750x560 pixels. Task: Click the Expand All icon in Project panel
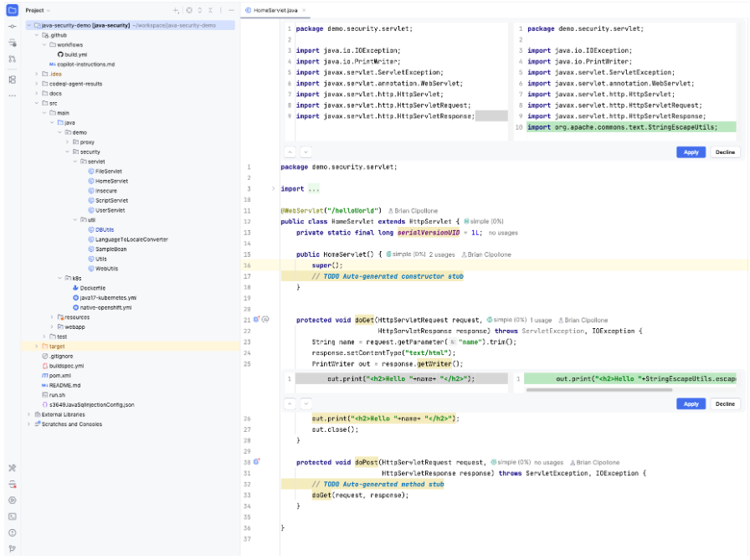[x=199, y=10]
